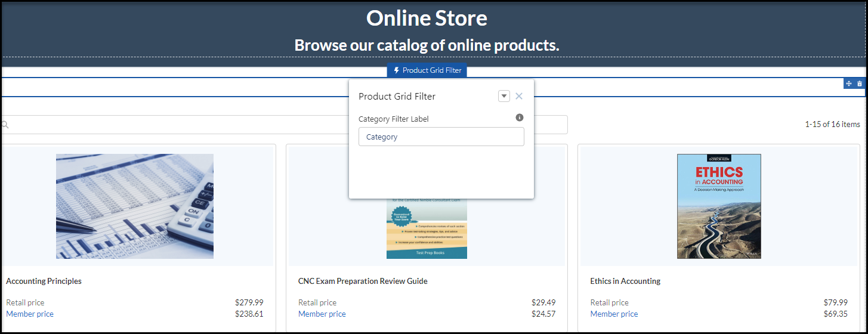Click the Accounting Principles product title
This screenshot has height=334, width=868.
[44, 281]
